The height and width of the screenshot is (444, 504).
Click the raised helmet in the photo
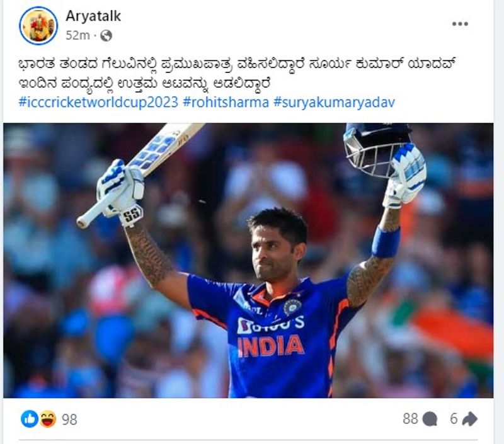click(377, 149)
